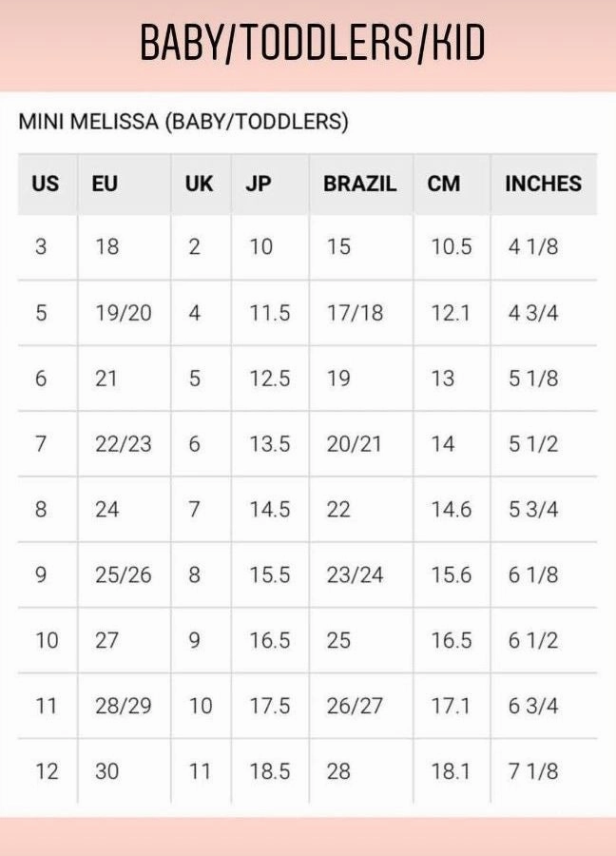Select EU size 22/23 cell
This screenshot has height=856, width=616.
pyautogui.click(x=123, y=444)
